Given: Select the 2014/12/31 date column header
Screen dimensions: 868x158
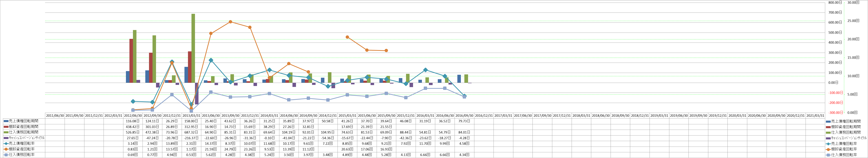Looking at the screenshot, I should pyautogui.click(x=328, y=116).
